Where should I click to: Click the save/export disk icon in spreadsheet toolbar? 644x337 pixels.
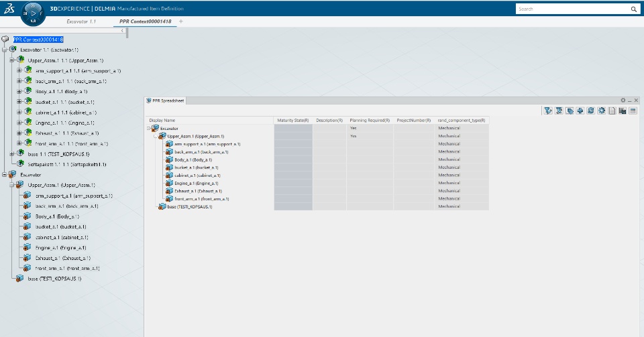623,111
